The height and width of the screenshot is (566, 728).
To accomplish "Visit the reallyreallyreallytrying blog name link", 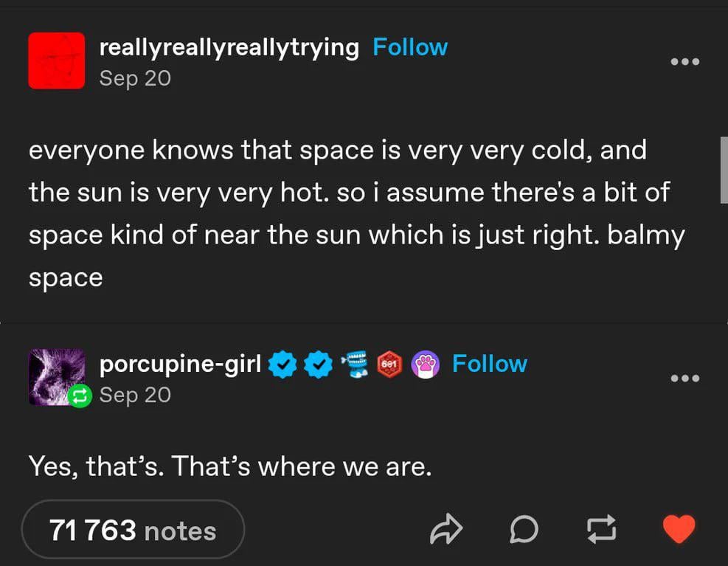I will [229, 47].
